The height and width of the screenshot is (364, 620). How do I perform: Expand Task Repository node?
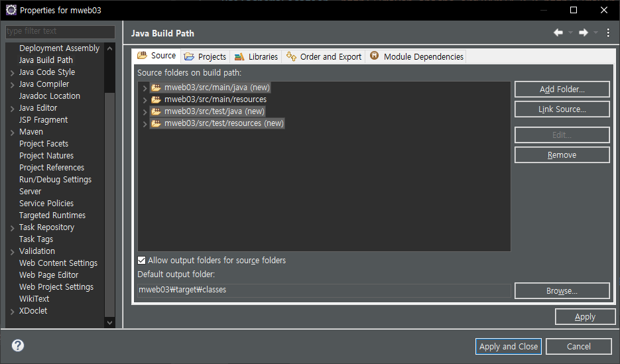tap(12, 227)
